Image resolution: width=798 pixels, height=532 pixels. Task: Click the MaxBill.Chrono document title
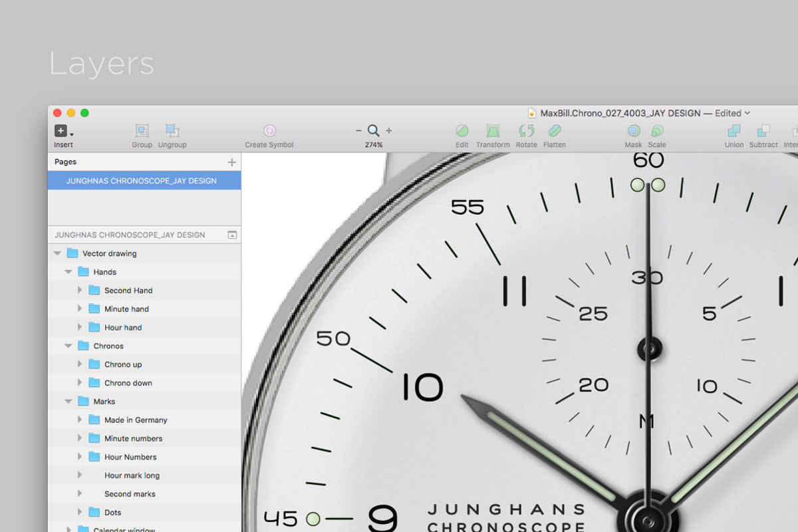click(620, 113)
